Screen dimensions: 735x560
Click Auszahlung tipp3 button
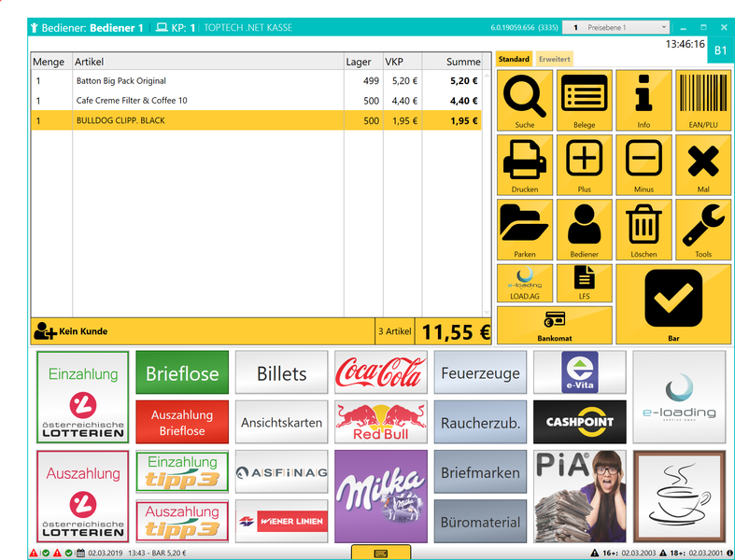182,521
